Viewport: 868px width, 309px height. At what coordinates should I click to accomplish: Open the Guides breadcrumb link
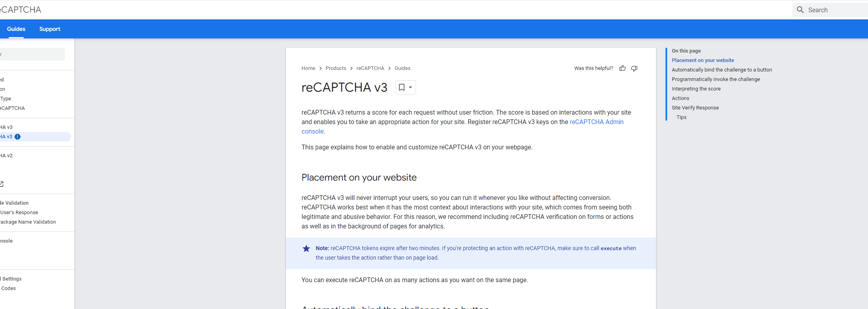[403, 68]
